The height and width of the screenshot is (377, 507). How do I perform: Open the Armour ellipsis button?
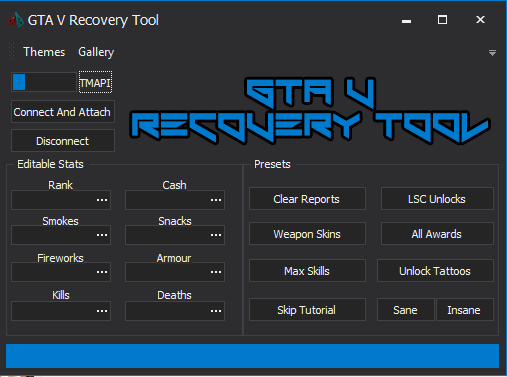[x=216, y=272]
